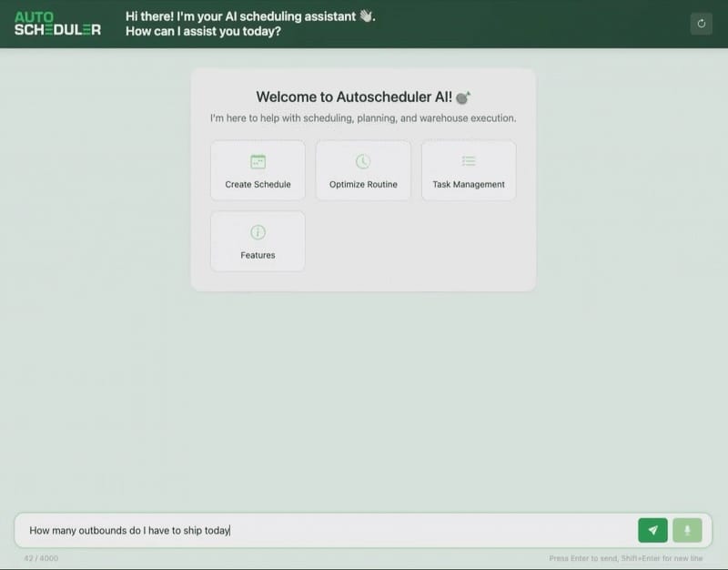The image size is (728, 570).
Task: Click the welcome card subtitle text
Action: 361,117
